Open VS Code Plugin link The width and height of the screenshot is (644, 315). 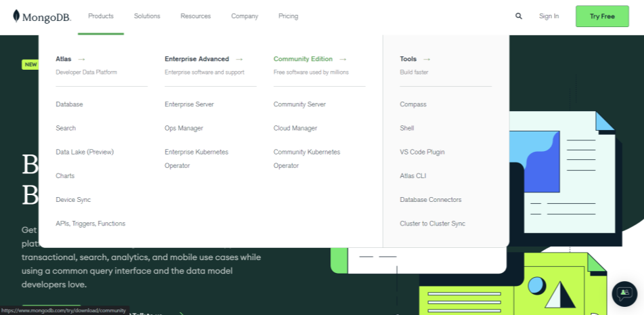(422, 152)
